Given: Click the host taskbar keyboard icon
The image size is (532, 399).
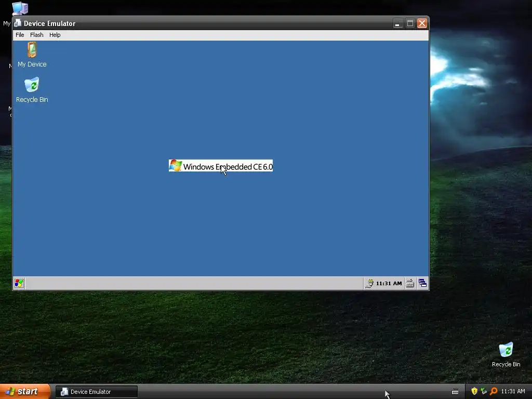Looking at the screenshot, I should coord(455,392).
